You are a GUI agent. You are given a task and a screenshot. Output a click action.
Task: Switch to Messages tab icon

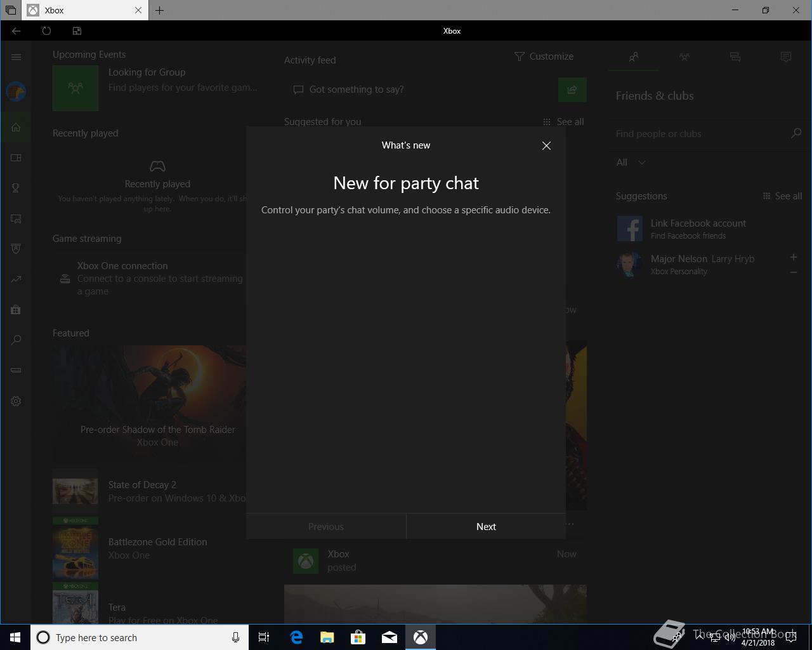[735, 57]
